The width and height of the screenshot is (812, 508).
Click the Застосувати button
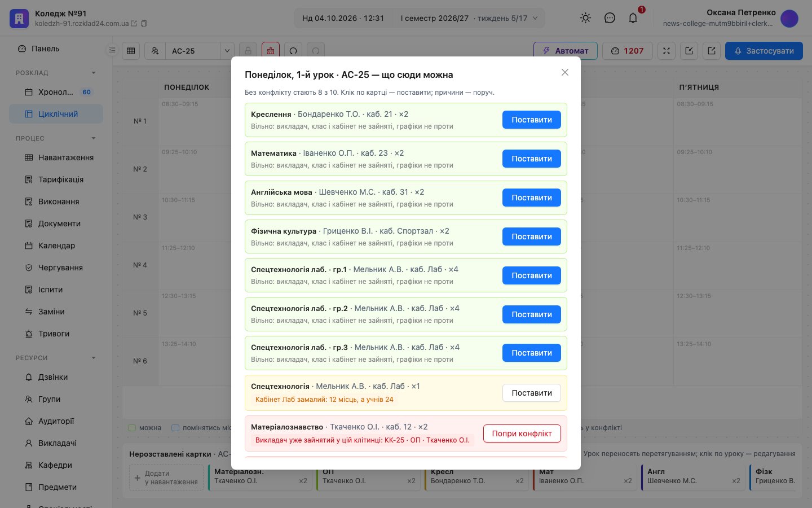[764, 51]
